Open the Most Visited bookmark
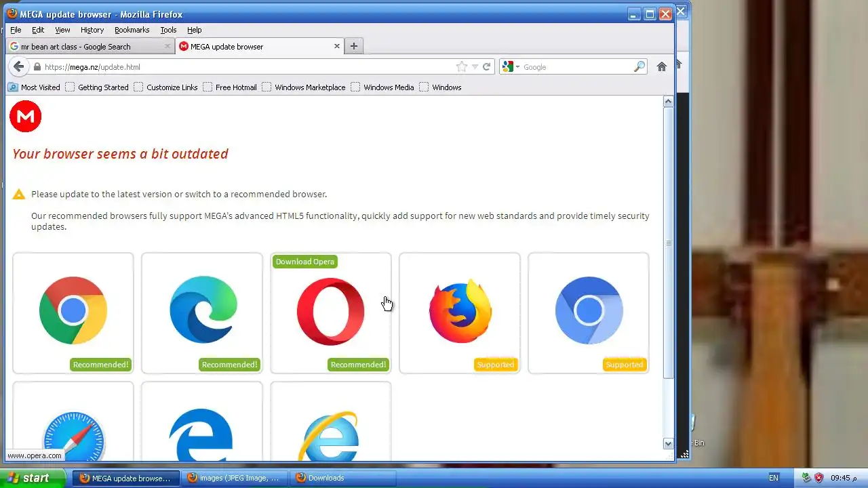The height and width of the screenshot is (488, 868). click(34, 87)
